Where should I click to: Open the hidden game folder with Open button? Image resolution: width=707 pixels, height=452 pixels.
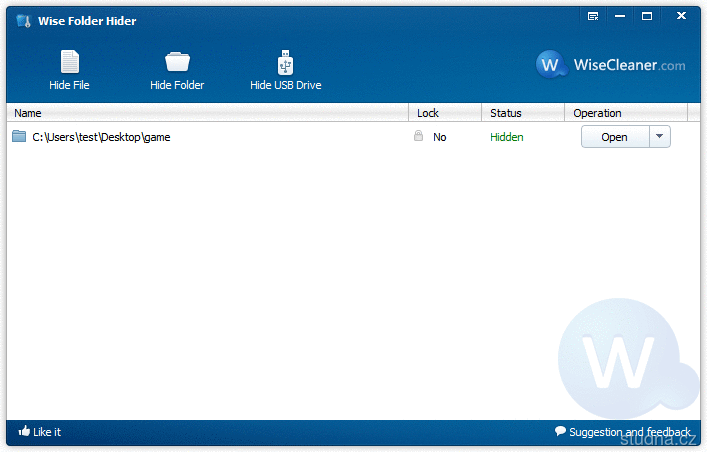click(x=615, y=137)
